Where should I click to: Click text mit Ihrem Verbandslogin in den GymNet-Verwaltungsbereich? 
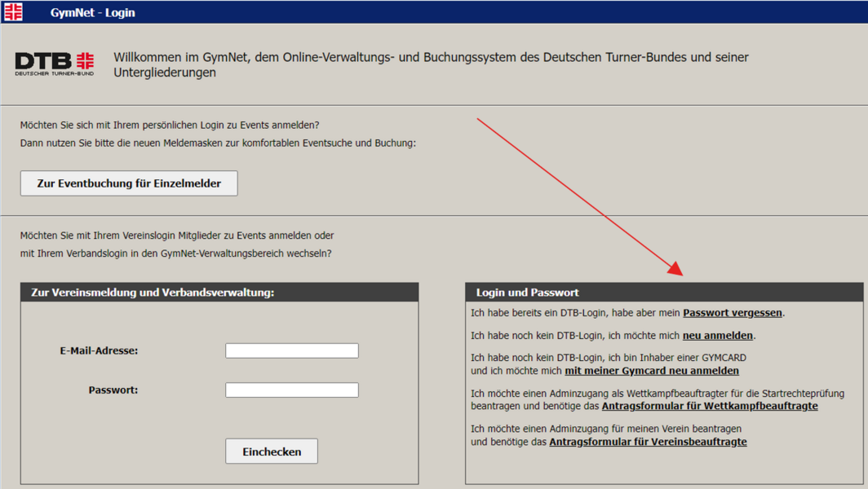click(175, 253)
